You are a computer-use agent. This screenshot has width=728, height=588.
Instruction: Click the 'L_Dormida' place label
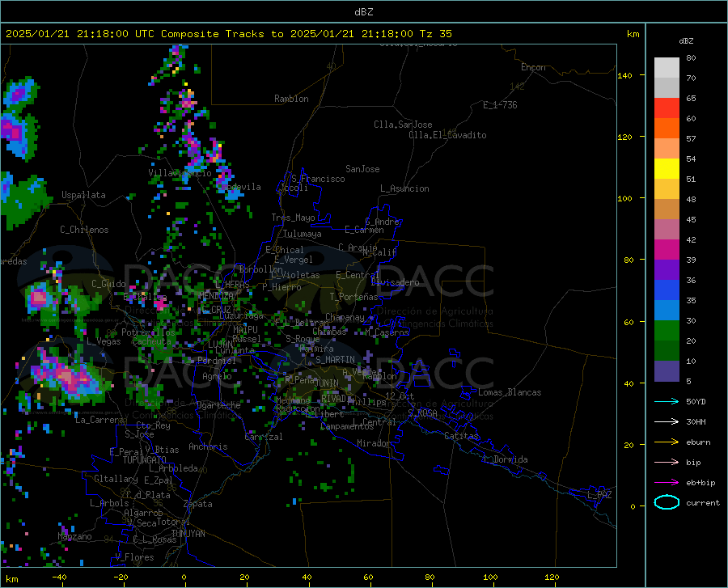tap(506, 459)
